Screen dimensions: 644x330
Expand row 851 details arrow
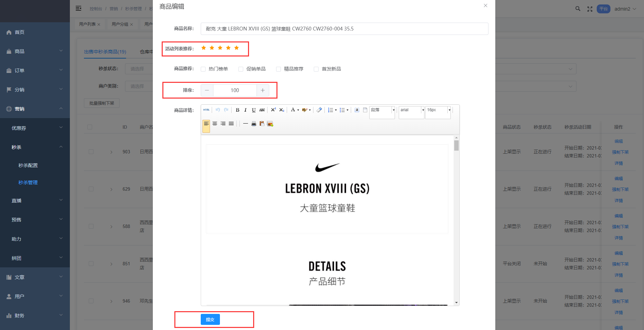[x=111, y=264]
